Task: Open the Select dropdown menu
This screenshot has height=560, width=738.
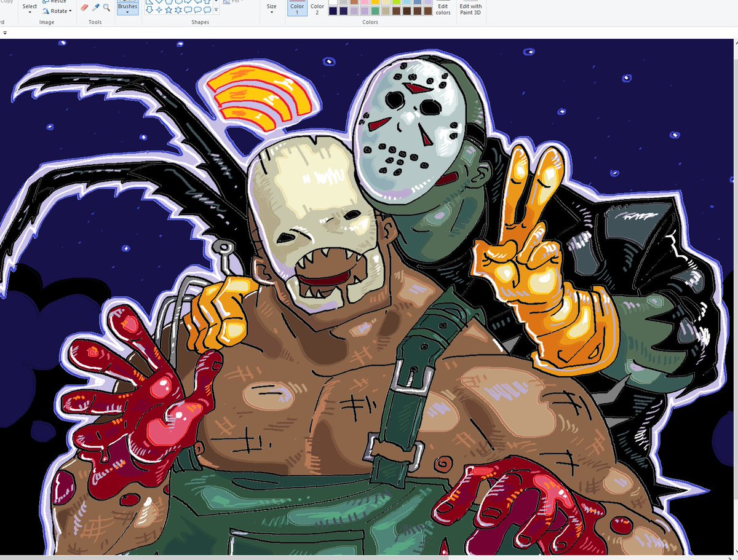Action: click(30, 9)
